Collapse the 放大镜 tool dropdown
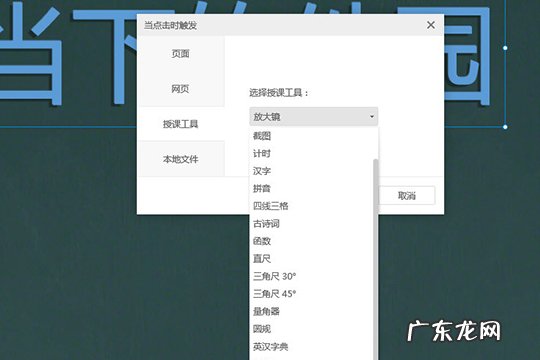 tap(313, 116)
